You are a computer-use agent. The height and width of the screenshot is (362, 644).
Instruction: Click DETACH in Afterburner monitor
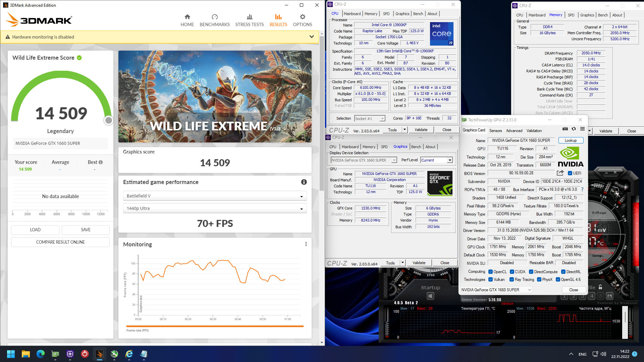pyautogui.click(x=507, y=304)
